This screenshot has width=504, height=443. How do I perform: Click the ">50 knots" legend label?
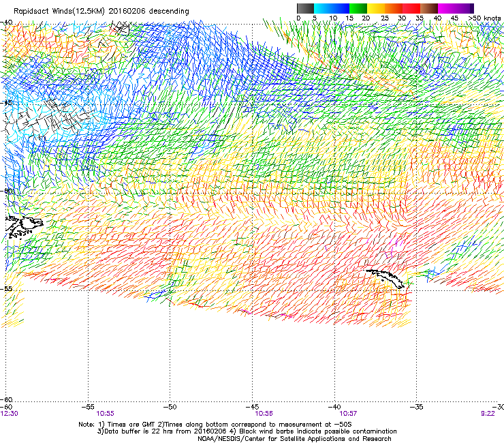484,18
